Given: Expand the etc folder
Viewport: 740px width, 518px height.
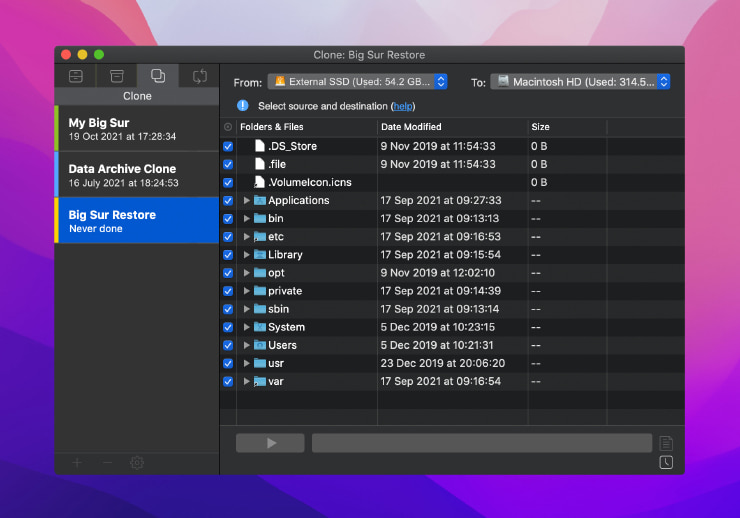Looking at the screenshot, I should [x=246, y=236].
